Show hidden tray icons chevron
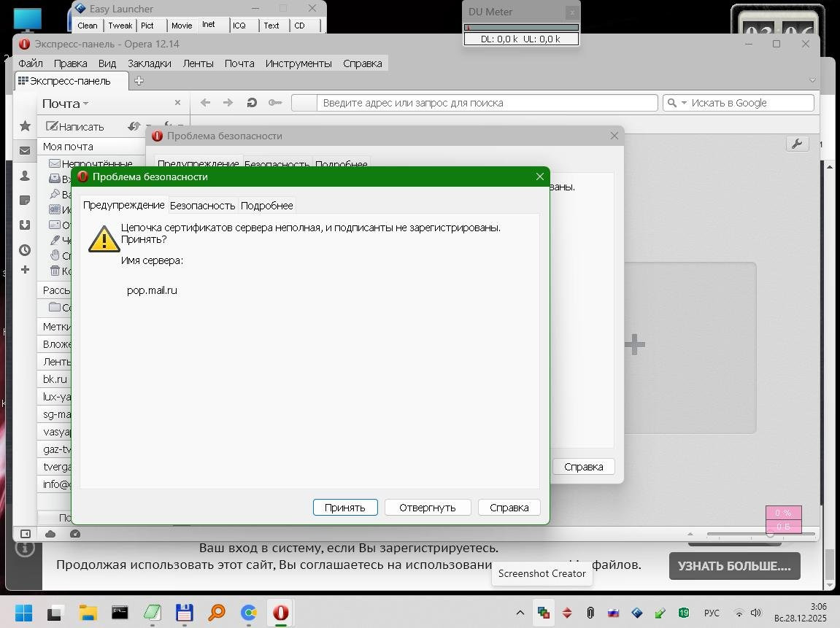Viewport: 840px width, 628px height. tap(520, 613)
